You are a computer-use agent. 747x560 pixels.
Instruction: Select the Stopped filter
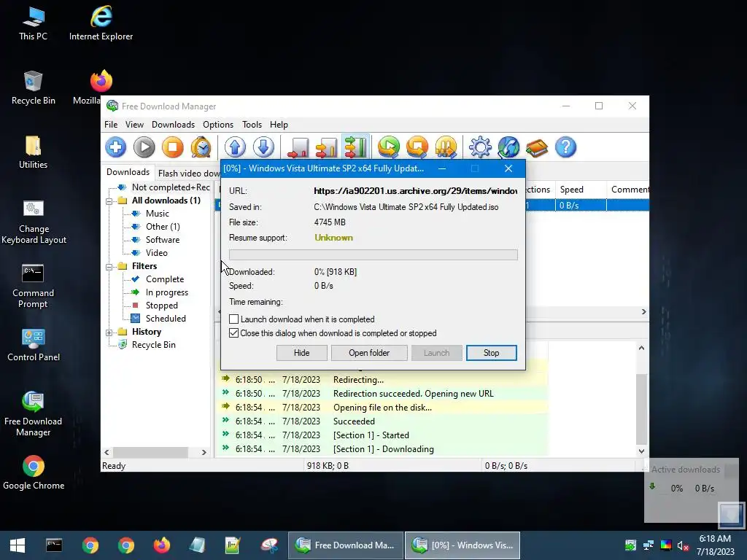click(x=161, y=306)
